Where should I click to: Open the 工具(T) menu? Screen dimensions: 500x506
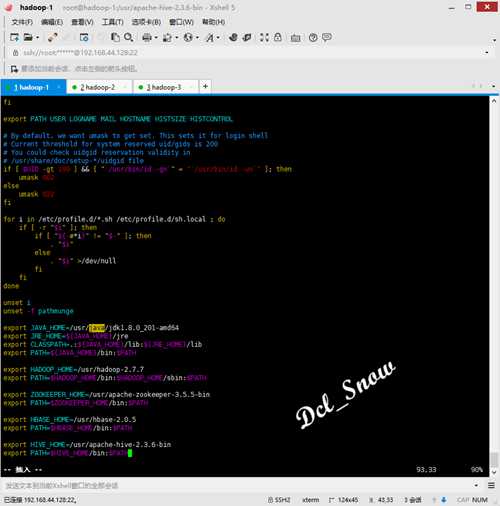113,22
